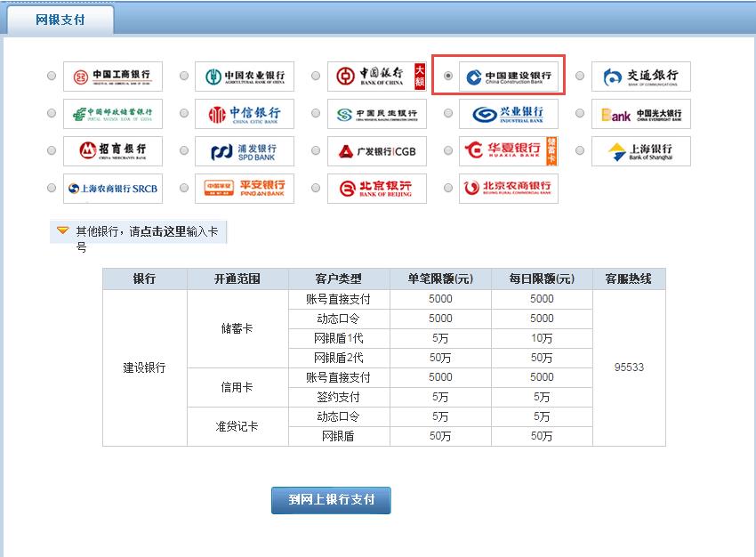Pick the 上海银行 Bank of Shanghai logo
The image size is (756, 557).
[641, 151]
